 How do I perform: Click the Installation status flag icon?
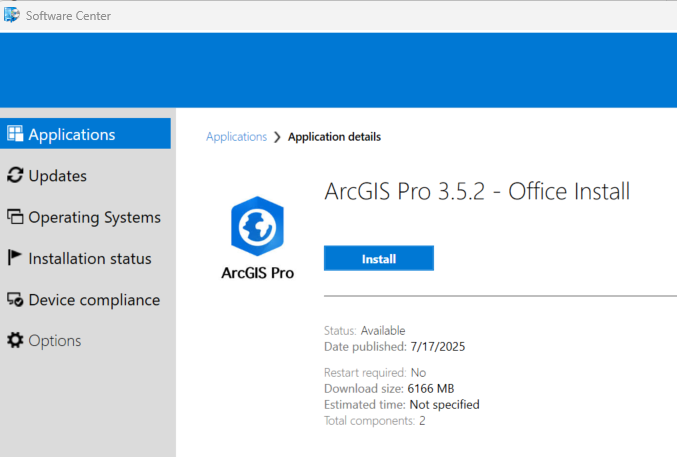14,257
